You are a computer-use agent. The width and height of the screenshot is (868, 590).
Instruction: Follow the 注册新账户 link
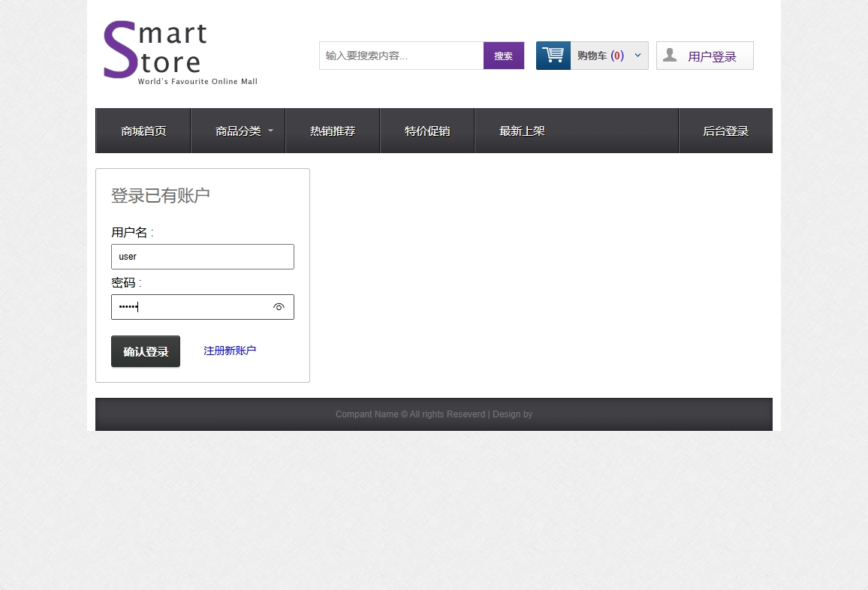230,351
